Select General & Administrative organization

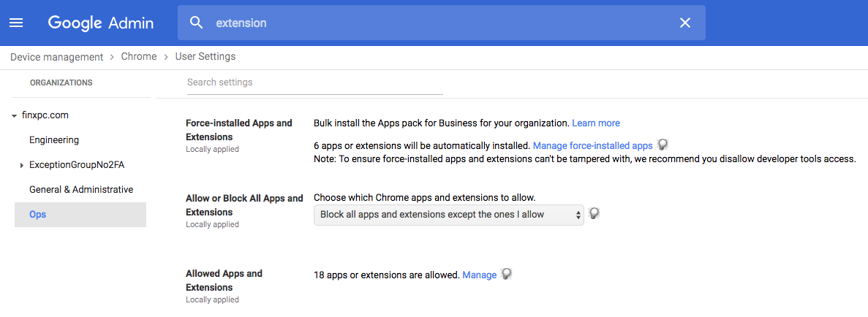(x=81, y=189)
